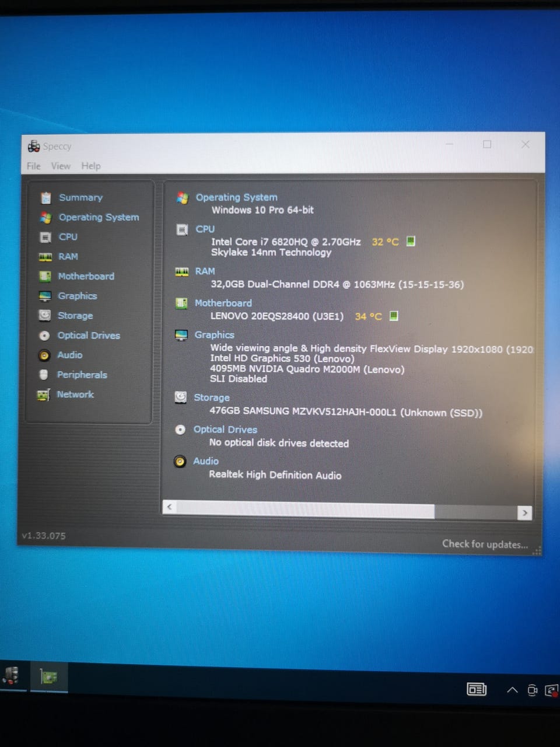Click the LENOVO 20EQS28400 motherboard text

click(x=276, y=316)
